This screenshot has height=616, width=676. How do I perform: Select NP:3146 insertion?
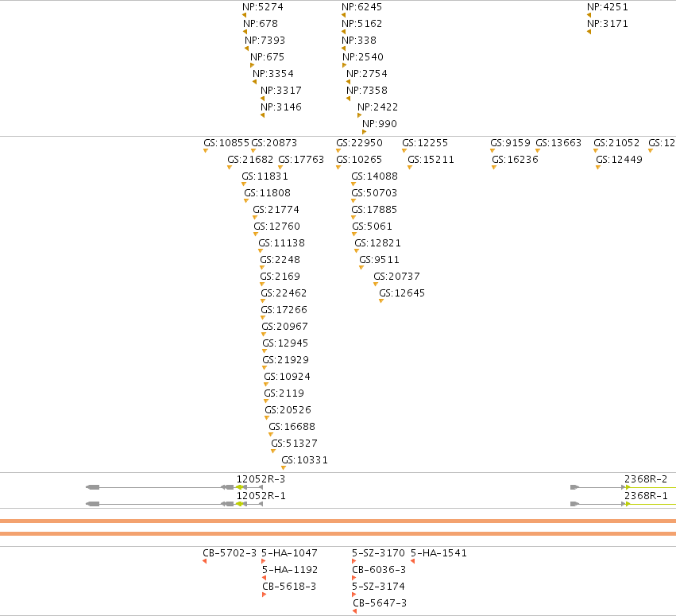[x=280, y=107]
